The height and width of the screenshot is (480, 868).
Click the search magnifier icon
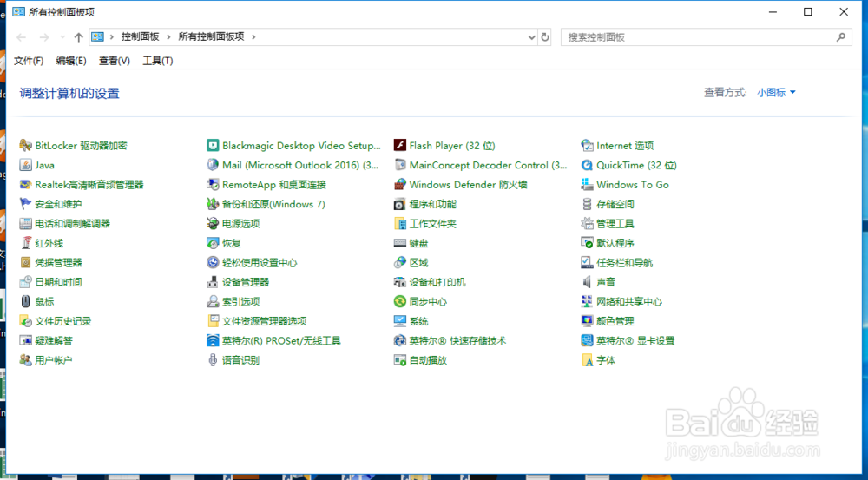click(841, 37)
